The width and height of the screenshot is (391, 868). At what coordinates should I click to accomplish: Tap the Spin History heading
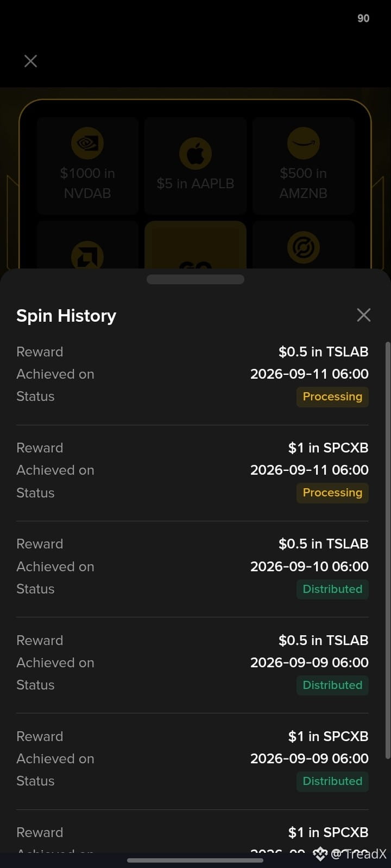coord(66,316)
